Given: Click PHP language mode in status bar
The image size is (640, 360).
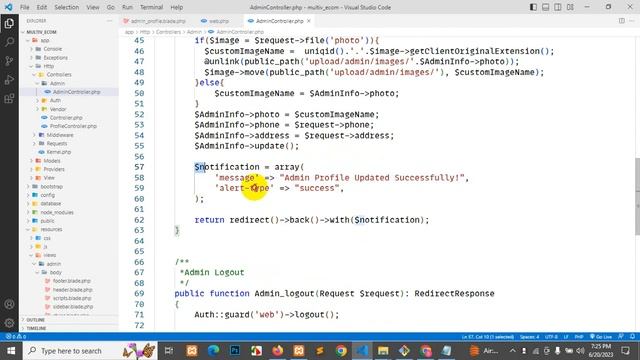Looking at the screenshot, I should tap(579, 337).
